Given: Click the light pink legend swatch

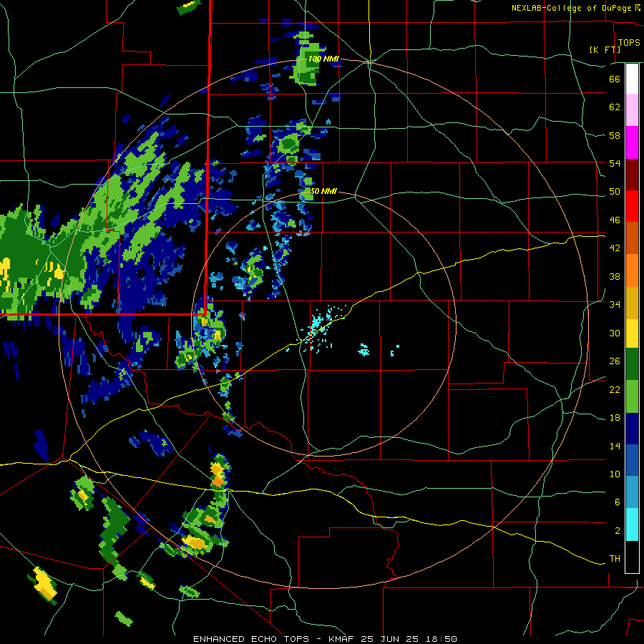Looking at the screenshot, I should point(632,110).
